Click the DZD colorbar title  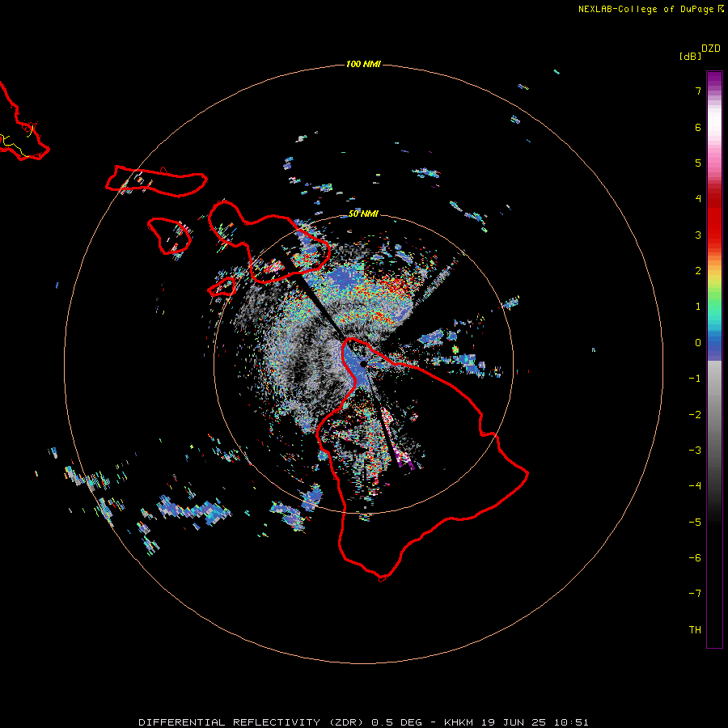[711, 49]
